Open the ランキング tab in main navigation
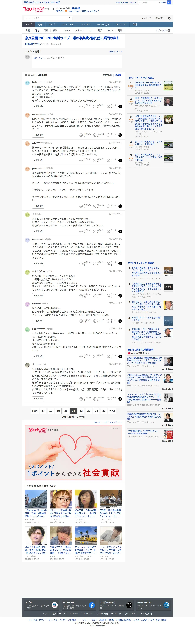195x644 pixels. click(121, 25)
